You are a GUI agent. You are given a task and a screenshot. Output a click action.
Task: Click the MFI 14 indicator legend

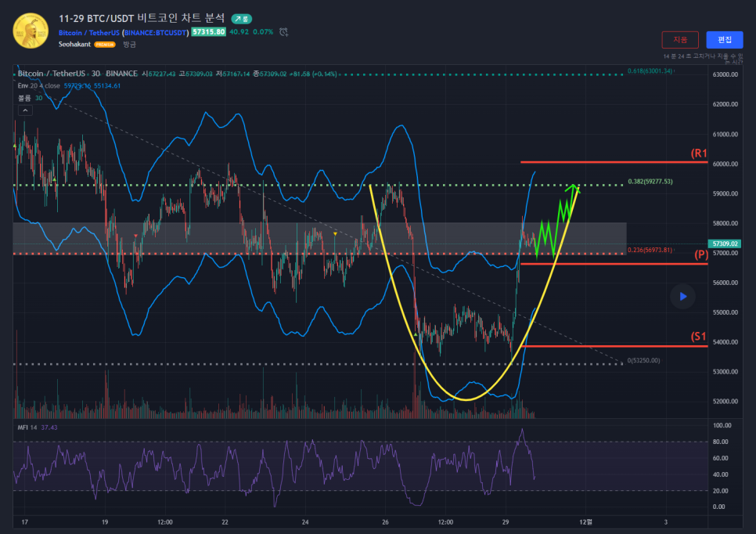tap(28, 428)
